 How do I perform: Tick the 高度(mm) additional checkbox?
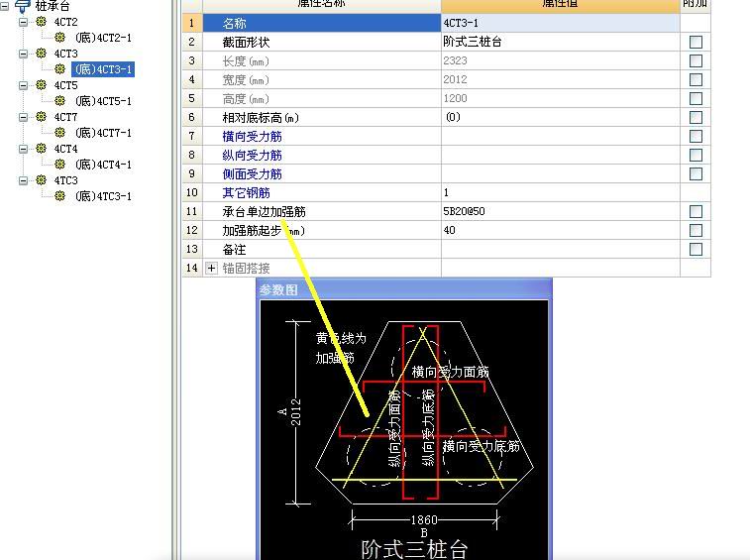pyautogui.click(x=696, y=98)
